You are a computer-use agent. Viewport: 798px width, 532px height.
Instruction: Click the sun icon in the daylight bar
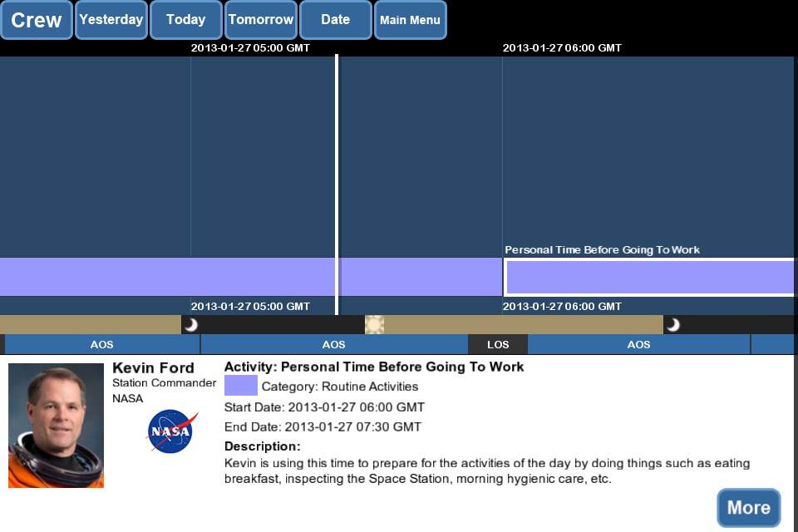(374, 325)
